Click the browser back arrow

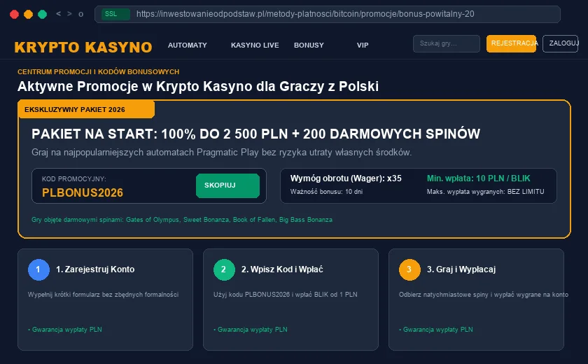point(58,14)
